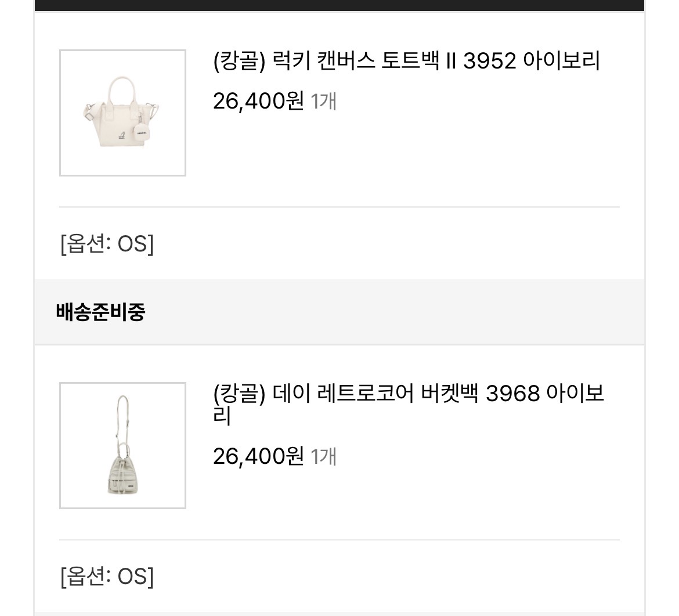Click the 1개 quantity beside the bucket bag price
The image size is (679, 616).
pos(324,456)
